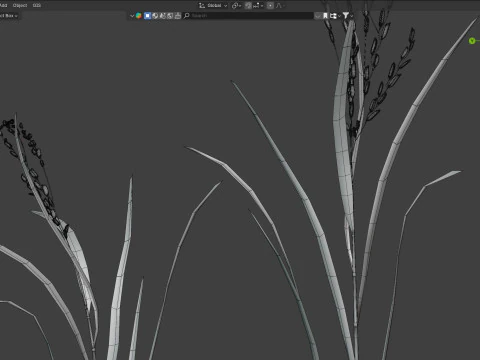This screenshot has height=360, width=480.
Task: Click the colorful circular icon in the header
Action: tap(139, 16)
